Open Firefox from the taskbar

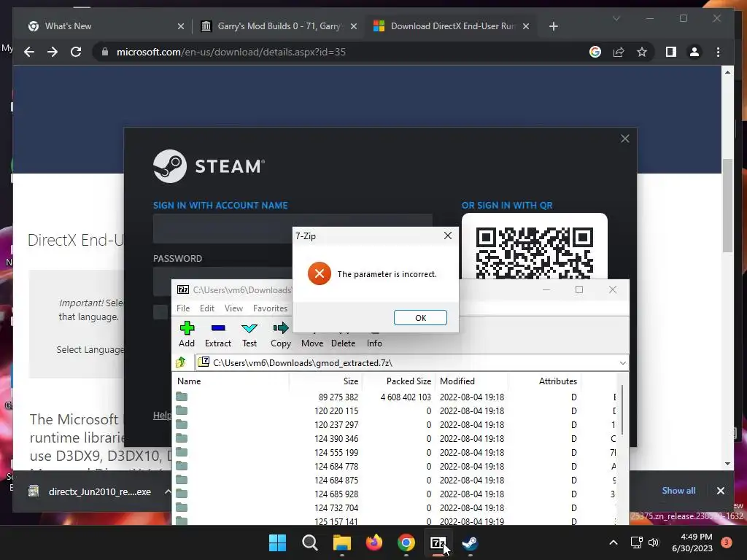[x=374, y=542]
